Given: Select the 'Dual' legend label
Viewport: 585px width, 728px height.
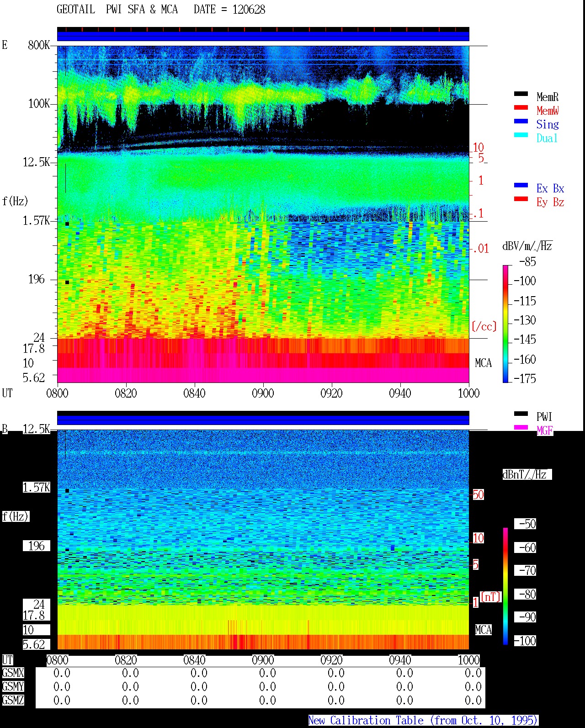Looking at the screenshot, I should tap(547, 138).
